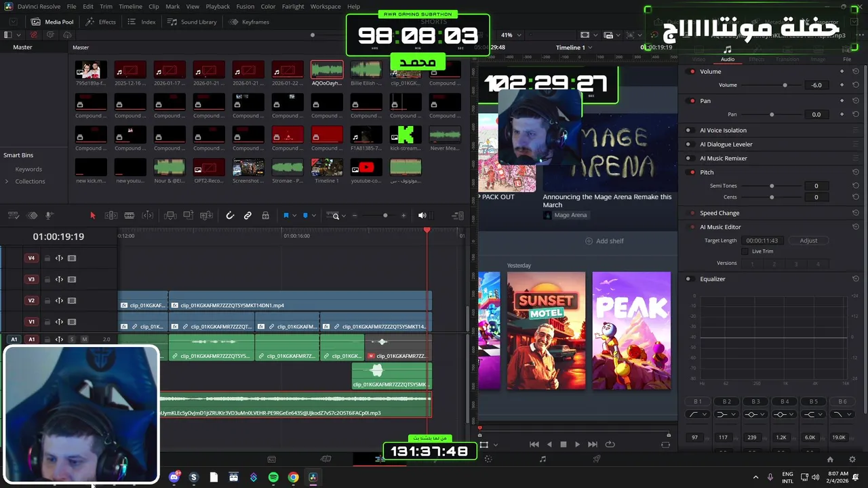The image size is (868, 488).
Task: Jump to the first frame button
Action: click(534, 445)
